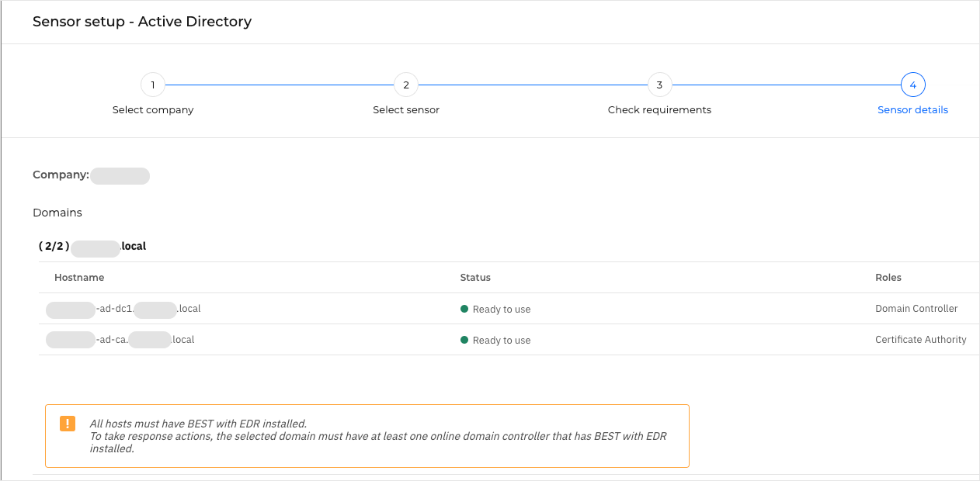Go to step 2 circle in wizard
Viewport: 980px width, 481px height.
[406, 85]
